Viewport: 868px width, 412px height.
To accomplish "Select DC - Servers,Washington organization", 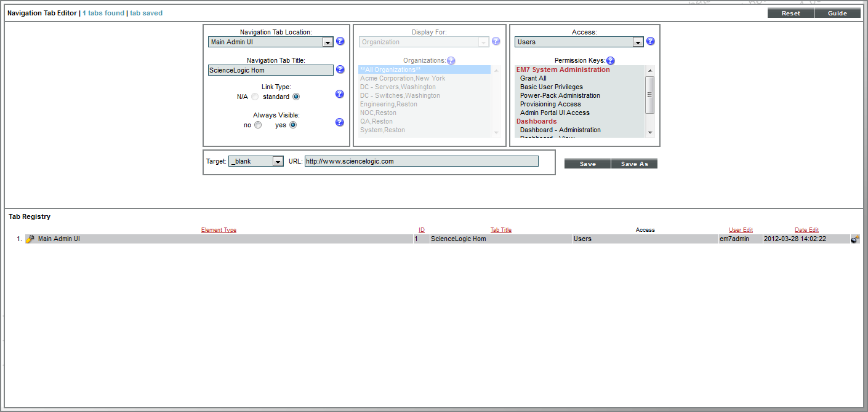I will pyautogui.click(x=398, y=87).
